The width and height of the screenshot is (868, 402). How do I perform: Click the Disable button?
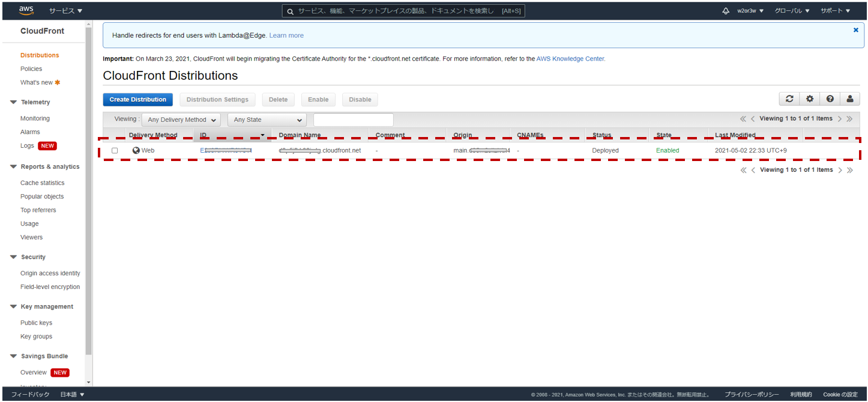pos(360,100)
